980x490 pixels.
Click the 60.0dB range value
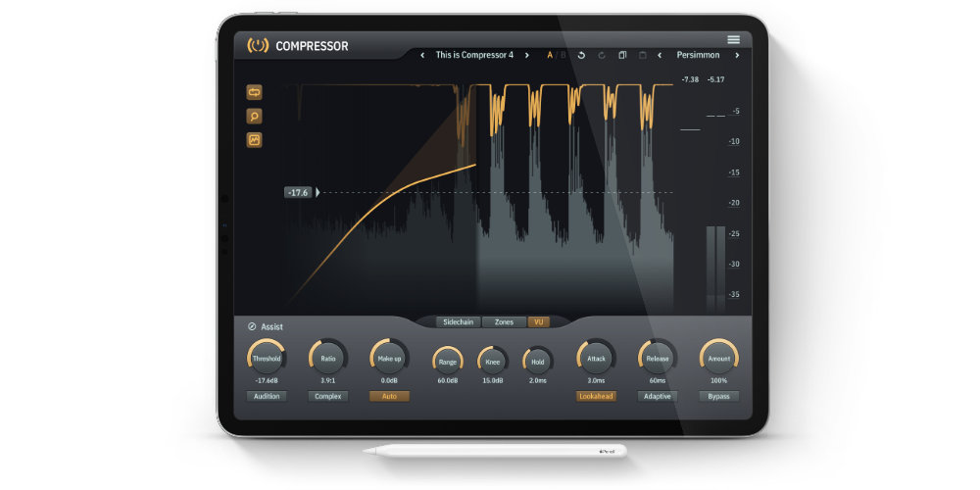(x=448, y=380)
